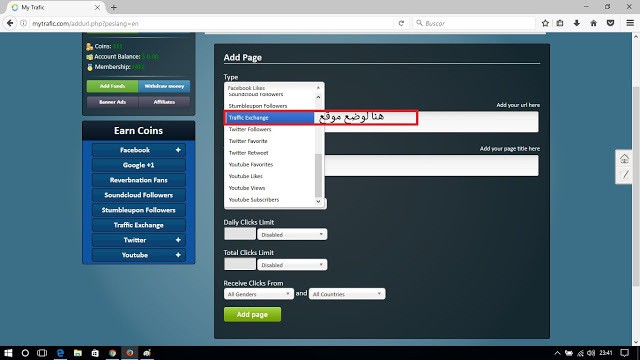The height and width of the screenshot is (360, 640).
Task: Click the green Add page button
Action: click(x=252, y=314)
